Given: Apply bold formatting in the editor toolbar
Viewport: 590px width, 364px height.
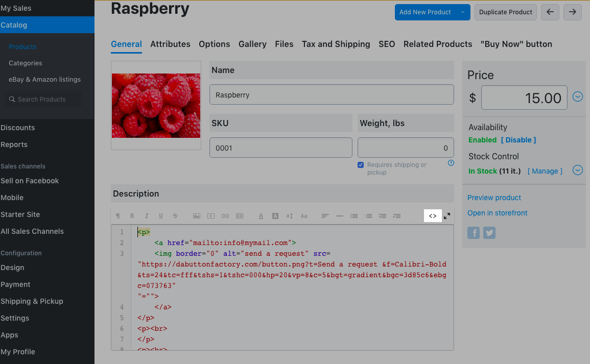Looking at the screenshot, I should coord(132,216).
